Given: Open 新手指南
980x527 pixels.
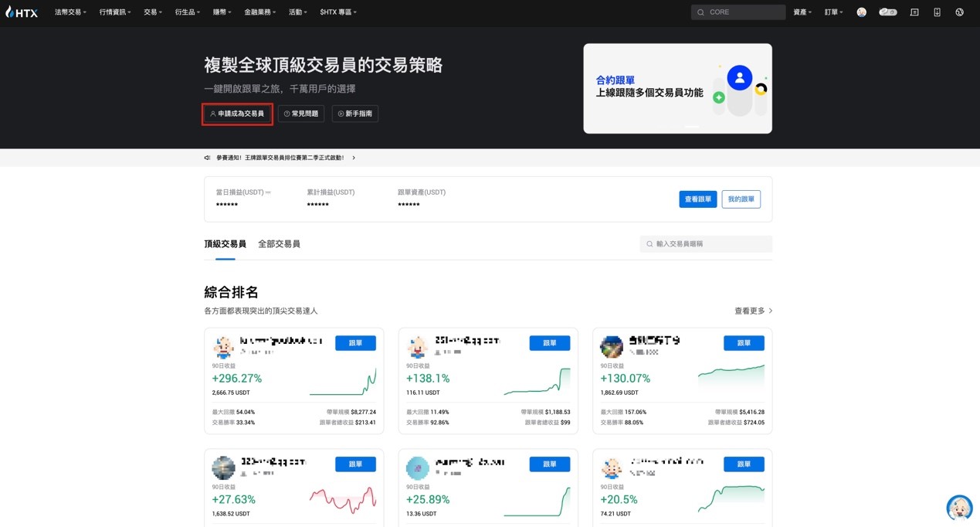Looking at the screenshot, I should click(355, 114).
